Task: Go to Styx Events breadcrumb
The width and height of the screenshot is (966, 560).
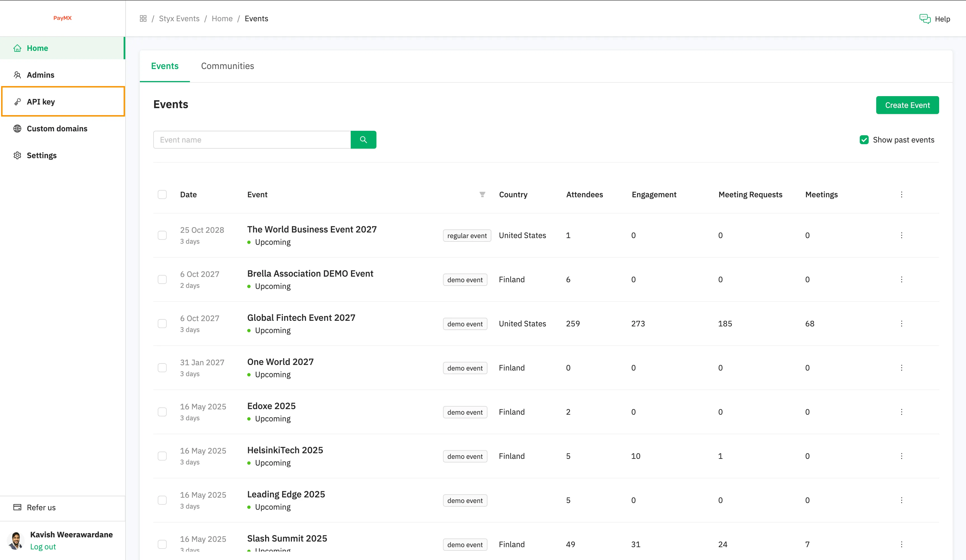Action: [x=179, y=18]
